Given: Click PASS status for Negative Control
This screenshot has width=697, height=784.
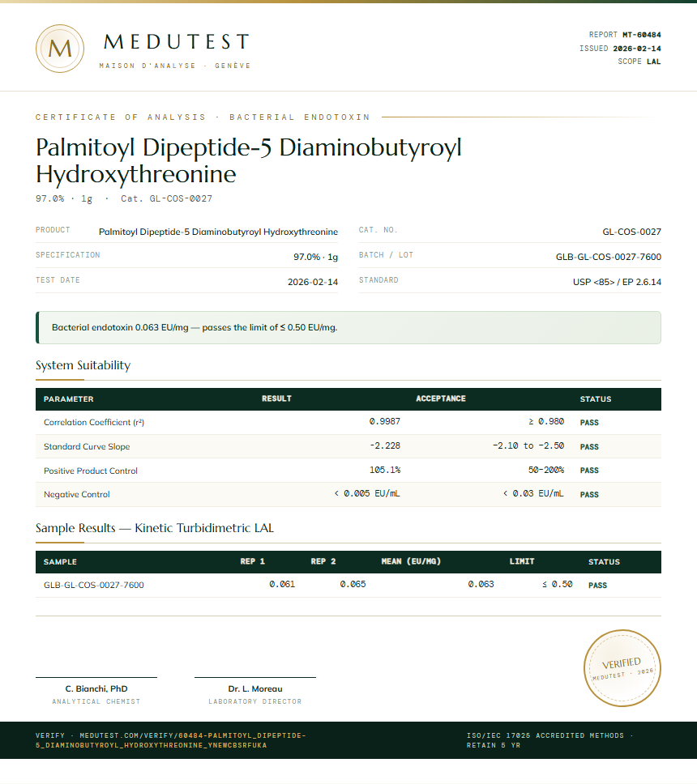Looking at the screenshot, I should coord(589,495).
